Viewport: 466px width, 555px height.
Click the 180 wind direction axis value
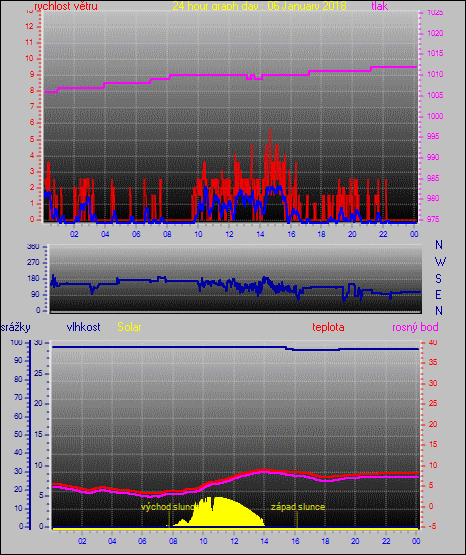click(x=34, y=279)
